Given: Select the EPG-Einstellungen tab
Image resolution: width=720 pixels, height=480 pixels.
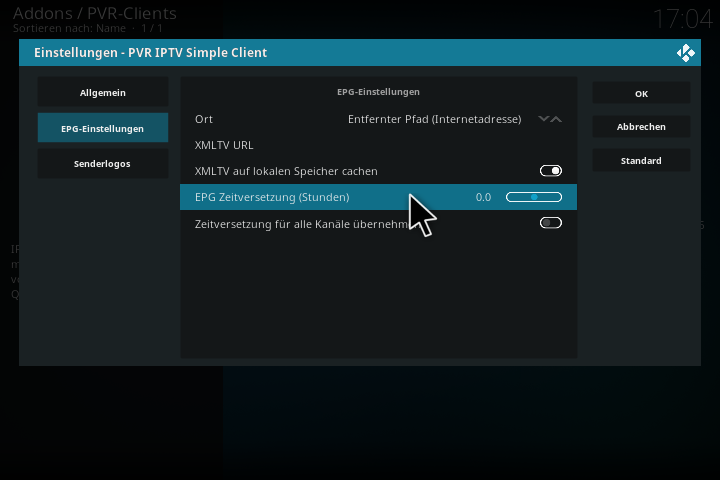Looking at the screenshot, I should pyautogui.click(x=103, y=128).
